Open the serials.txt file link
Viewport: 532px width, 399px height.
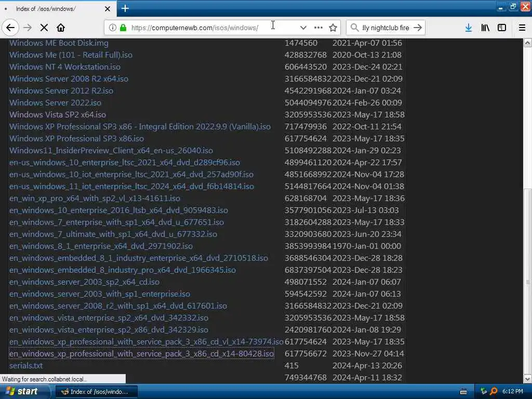[x=26, y=366]
